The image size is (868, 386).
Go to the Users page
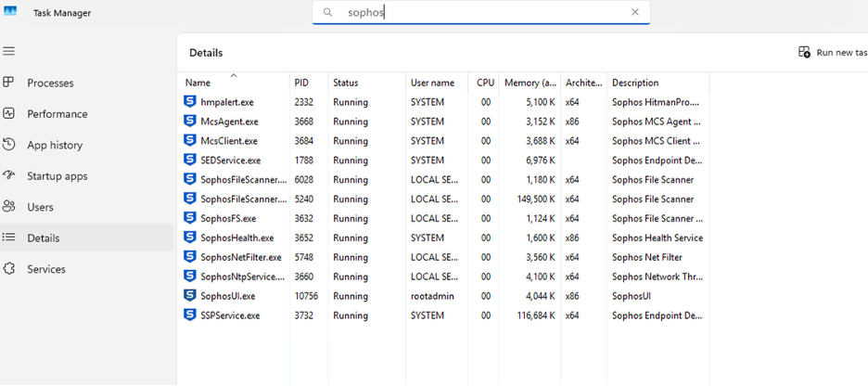(x=41, y=207)
